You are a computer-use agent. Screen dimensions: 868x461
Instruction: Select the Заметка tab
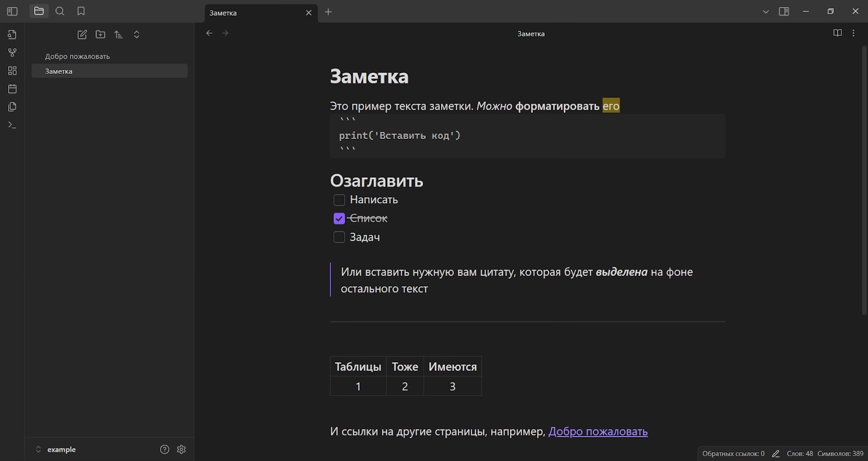(x=261, y=12)
